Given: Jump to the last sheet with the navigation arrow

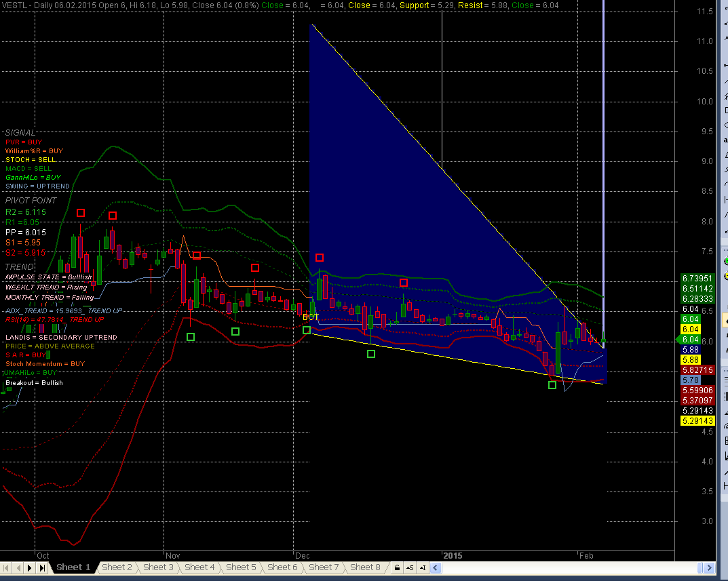Looking at the screenshot, I should point(42,567).
